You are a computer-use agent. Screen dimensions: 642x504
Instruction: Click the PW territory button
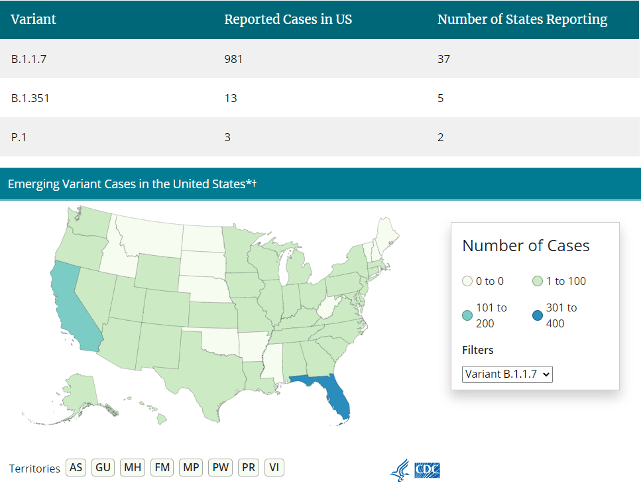click(220, 468)
